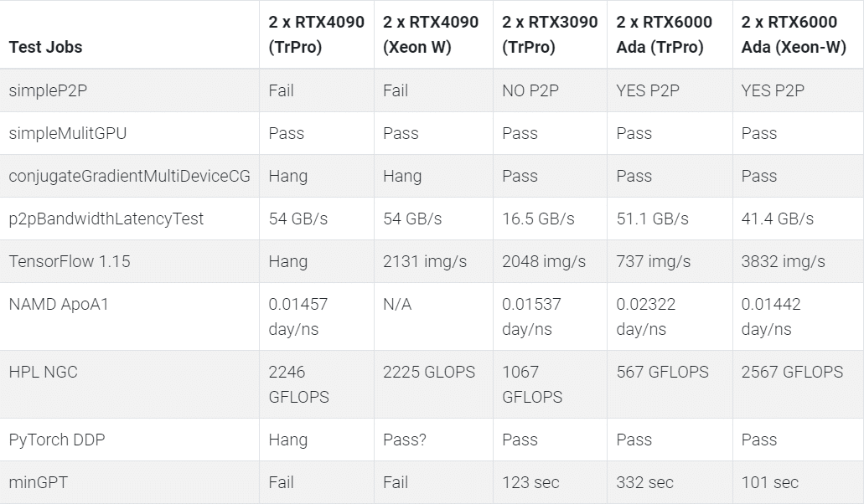The width and height of the screenshot is (864, 504).
Task: Select the NAMD ApoA1 row label
Action: point(59,304)
